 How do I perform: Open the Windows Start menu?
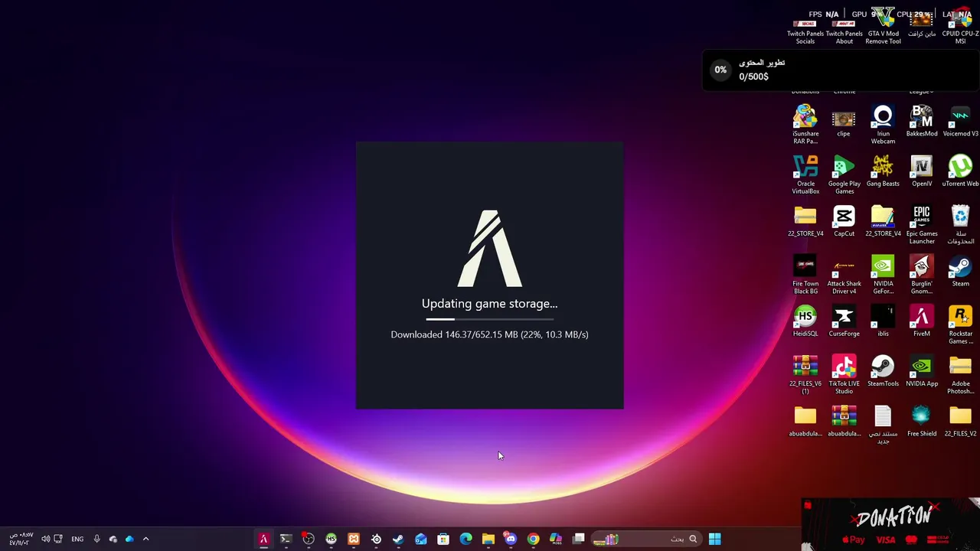tap(714, 539)
